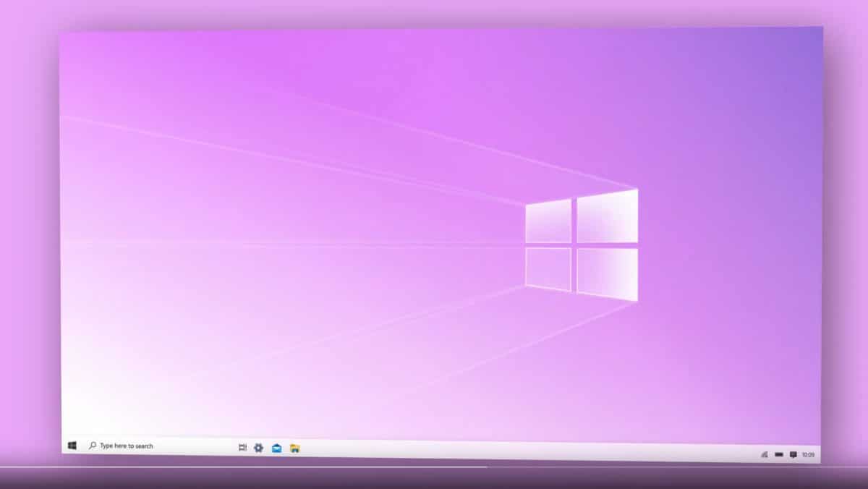Open the calendar via the clock
Screen dimensions: 868x489
(x=809, y=454)
